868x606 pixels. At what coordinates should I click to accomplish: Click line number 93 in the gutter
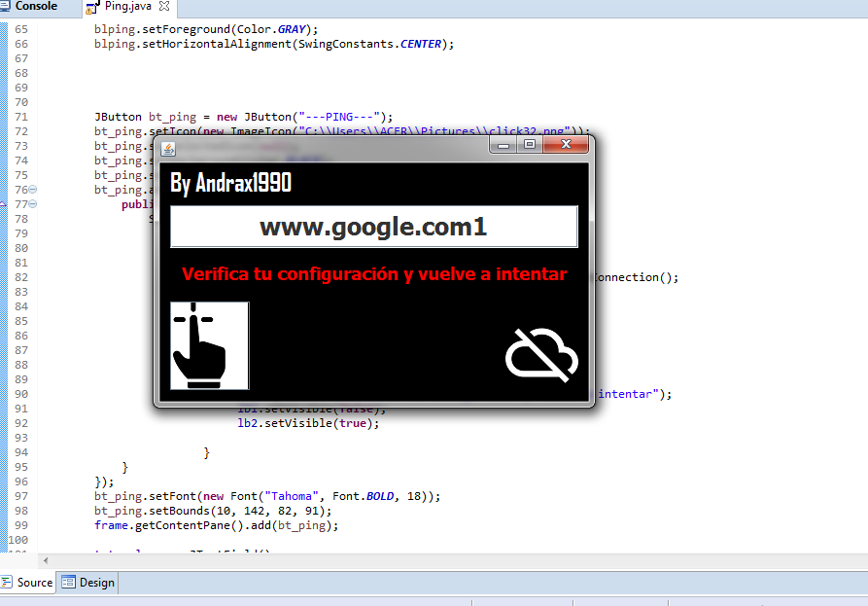pyautogui.click(x=21, y=438)
